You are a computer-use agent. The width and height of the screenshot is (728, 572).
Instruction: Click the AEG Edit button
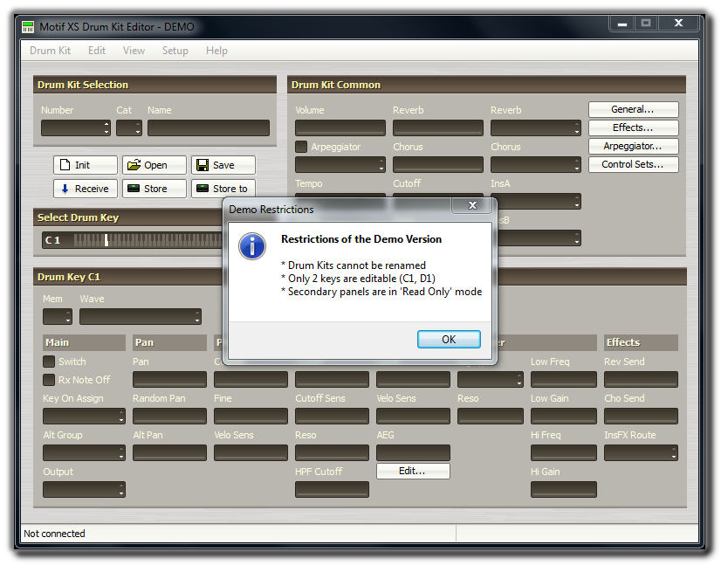(x=413, y=472)
